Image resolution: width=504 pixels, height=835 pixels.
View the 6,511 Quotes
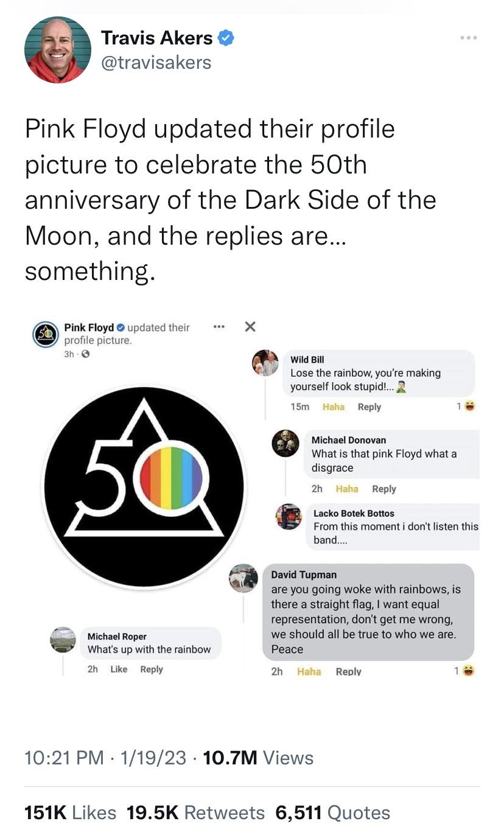click(333, 812)
